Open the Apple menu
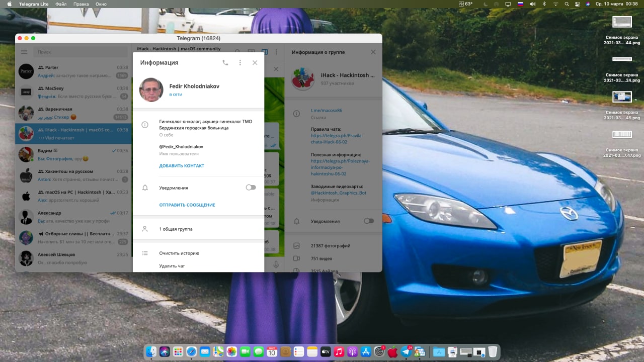Image resolution: width=644 pixels, height=362 pixels. [9, 4]
